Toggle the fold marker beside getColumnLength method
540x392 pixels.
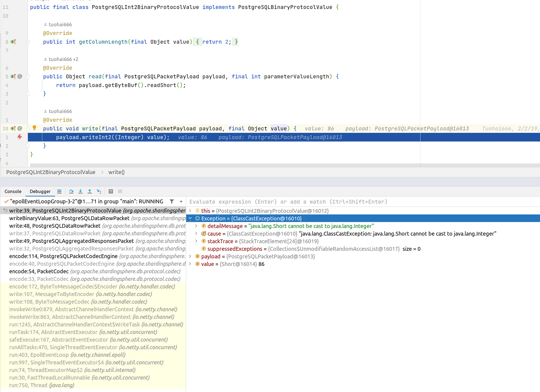(x=28, y=42)
